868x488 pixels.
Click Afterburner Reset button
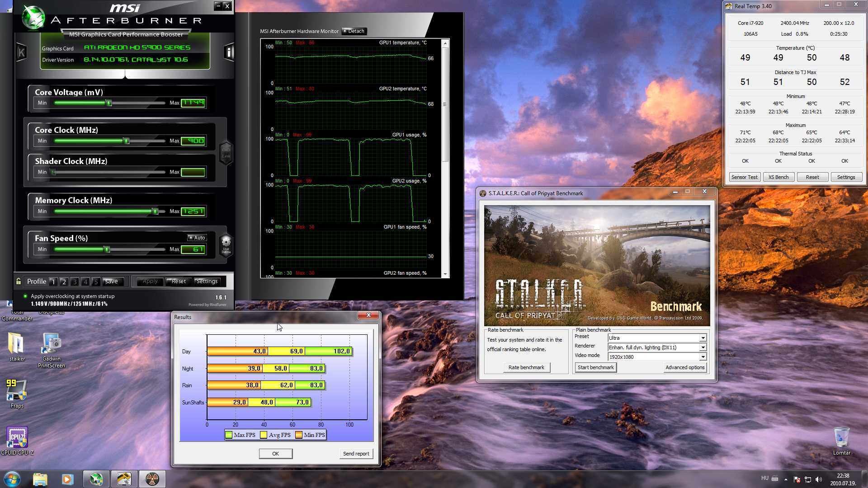point(179,282)
